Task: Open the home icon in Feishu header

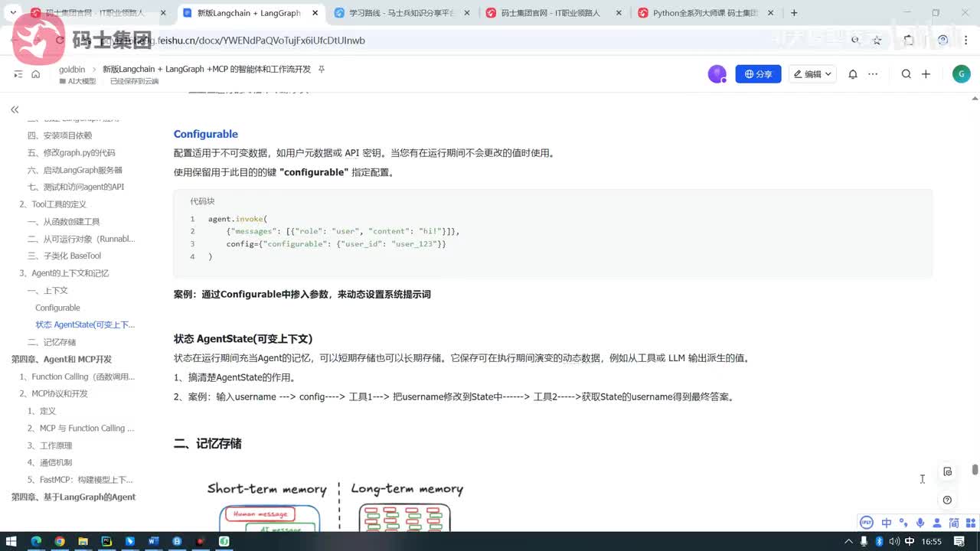Action: pyautogui.click(x=35, y=74)
